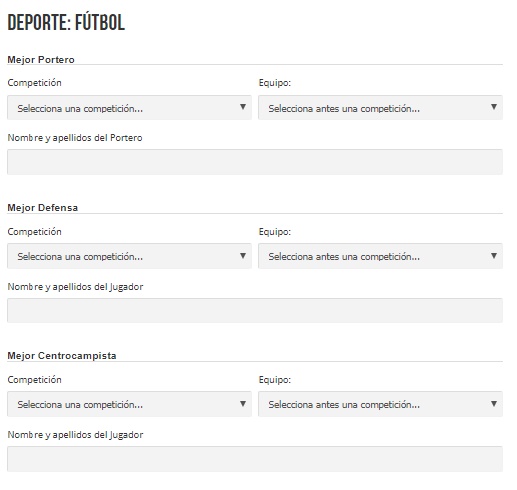Open the Mejor Portero Equipo dropdown
The width and height of the screenshot is (517, 490).
[380, 108]
